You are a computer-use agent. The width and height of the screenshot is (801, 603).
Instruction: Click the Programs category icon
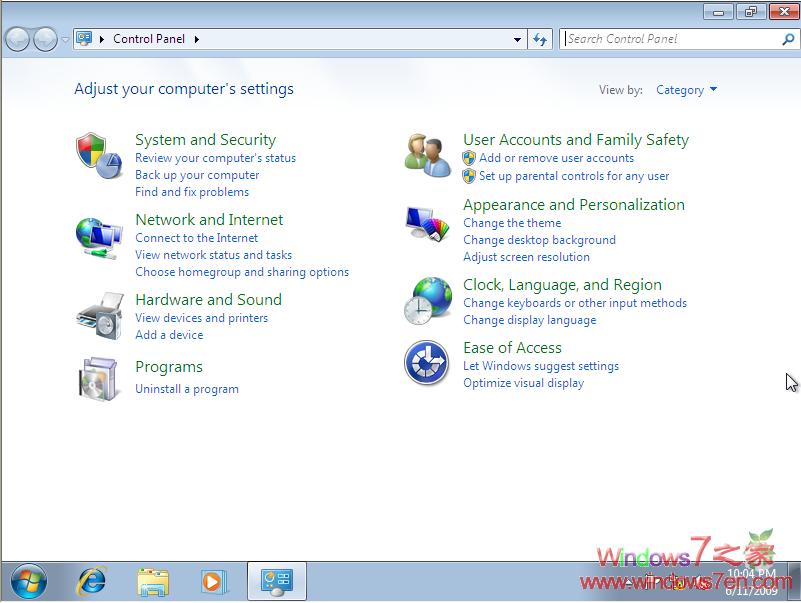click(x=99, y=378)
